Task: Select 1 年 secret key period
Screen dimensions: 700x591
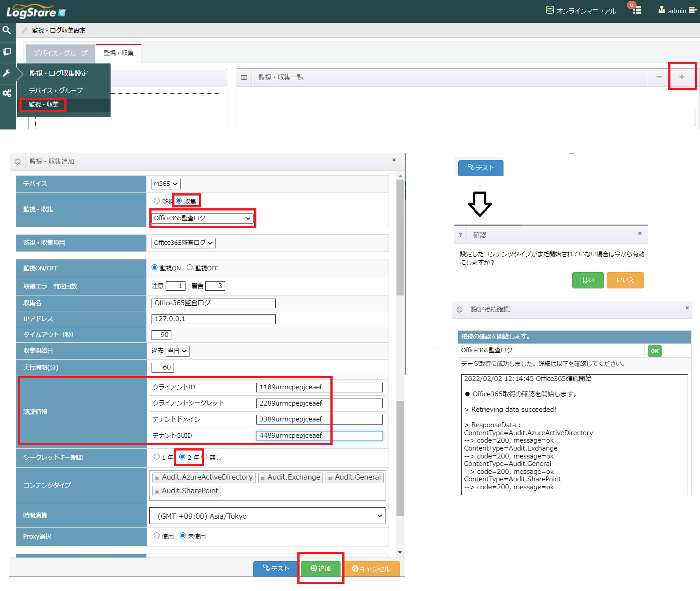Action: click(157, 457)
